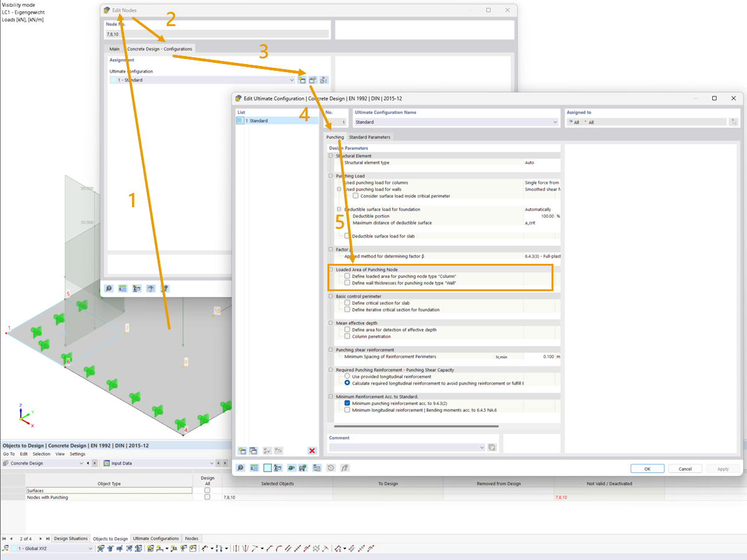
Task: Open units and decimal places settings icon
Action: (254, 467)
